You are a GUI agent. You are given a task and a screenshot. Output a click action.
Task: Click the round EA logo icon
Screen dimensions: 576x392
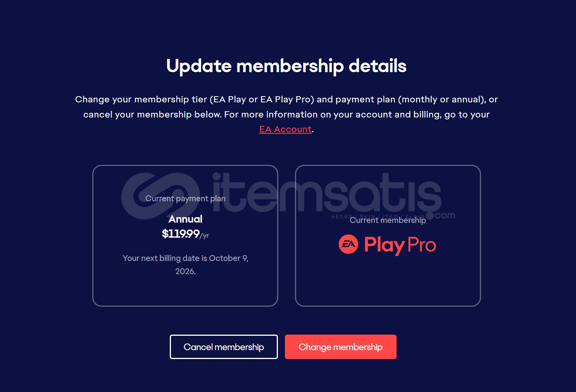[x=348, y=244]
